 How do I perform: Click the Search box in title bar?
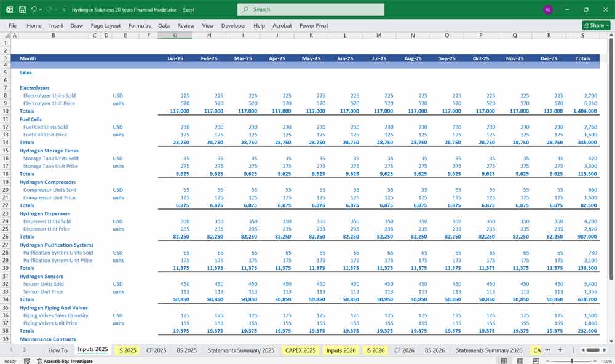click(311, 10)
